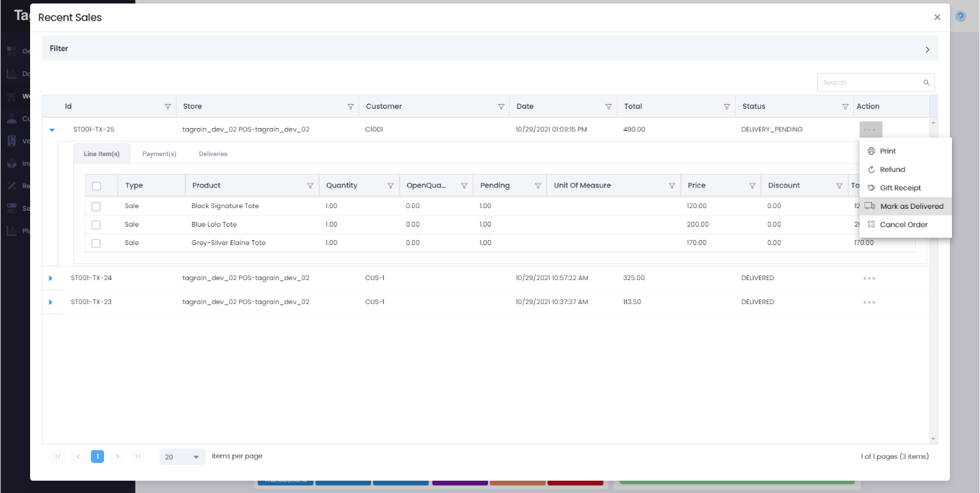Select Refund from the action menu
980x493 pixels.
[892, 169]
